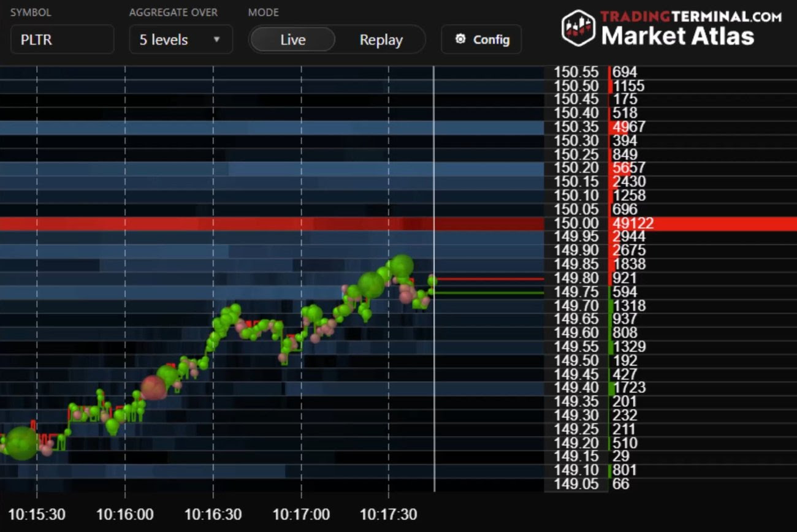The image size is (797, 532).
Task: Open the Config settings button
Action: 481,39
